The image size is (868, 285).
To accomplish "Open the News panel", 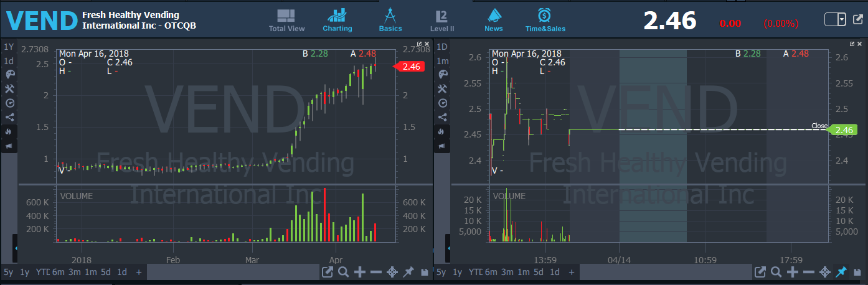I will pos(494,20).
